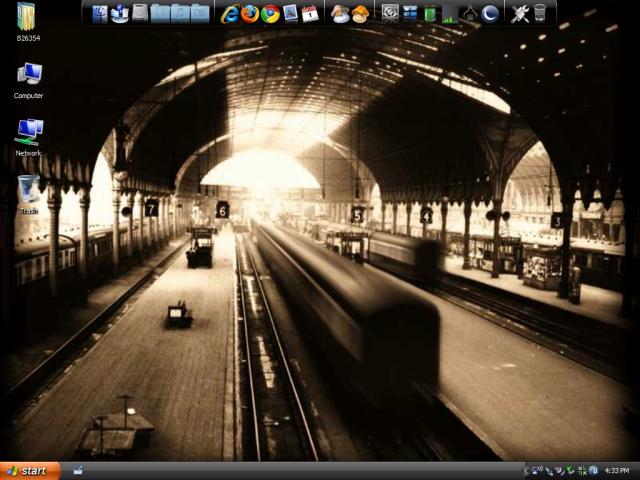
Task: Open the B26354 archive on desktop
Action: (27, 22)
